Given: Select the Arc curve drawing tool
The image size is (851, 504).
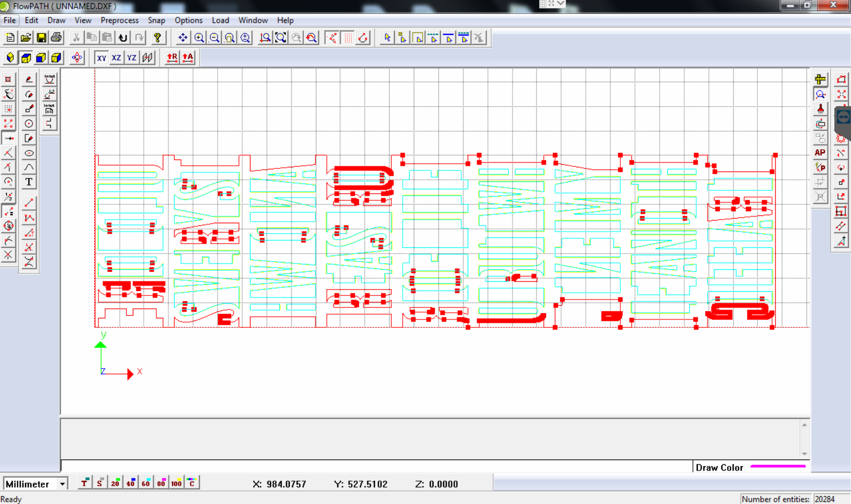Looking at the screenshot, I should 29,167.
